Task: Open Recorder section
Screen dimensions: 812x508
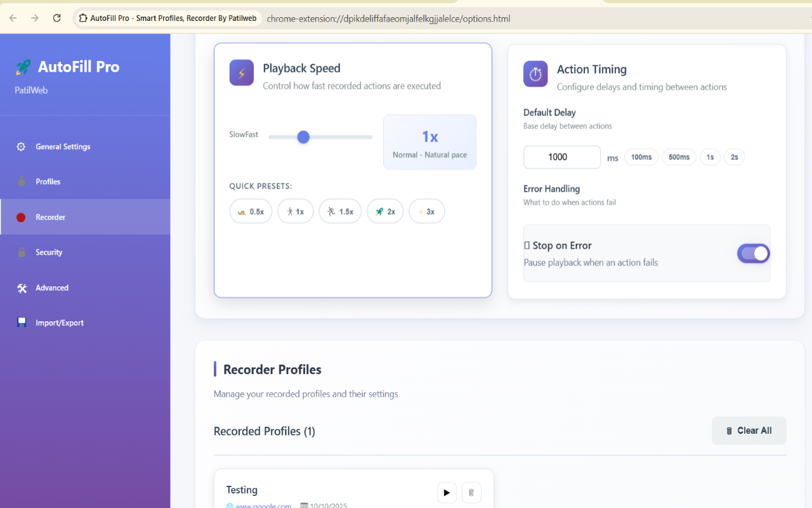Action: tap(85, 217)
